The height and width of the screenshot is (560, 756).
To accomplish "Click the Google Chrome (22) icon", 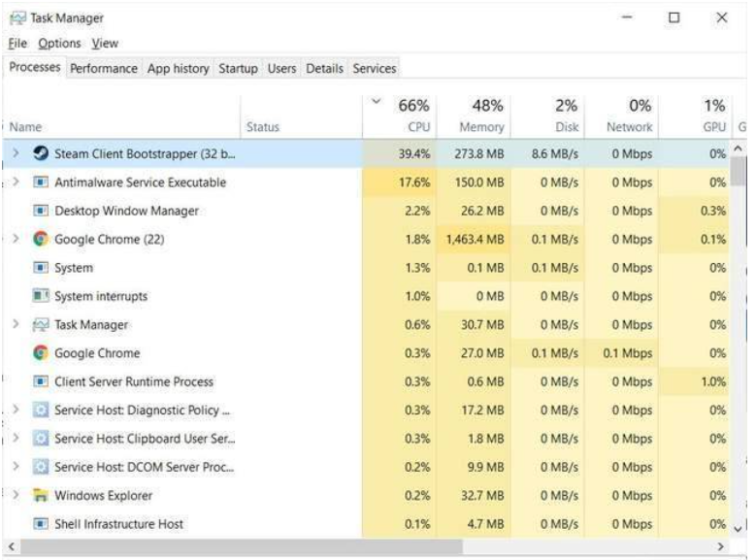I will click(41, 239).
